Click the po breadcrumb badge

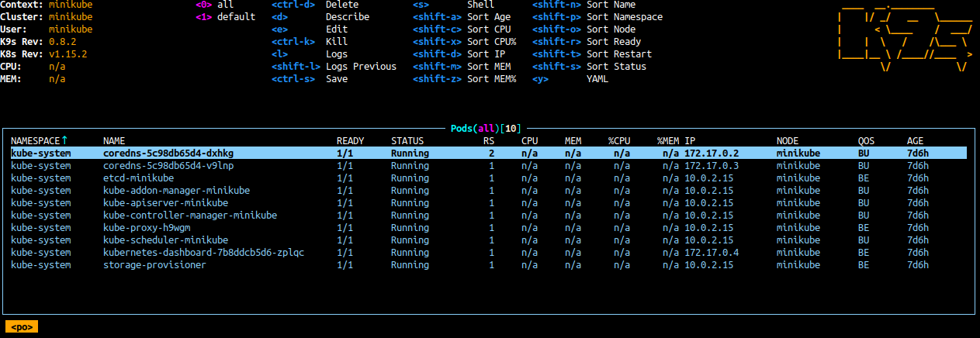[x=22, y=327]
